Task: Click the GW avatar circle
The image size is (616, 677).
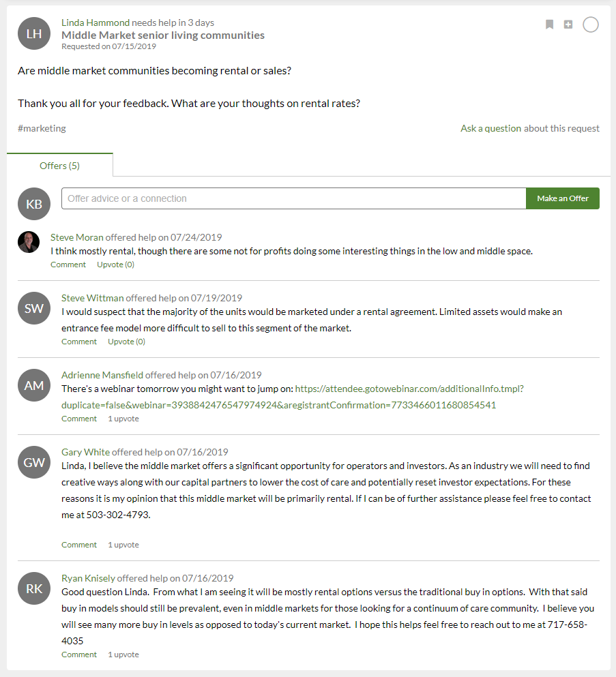Action: [x=34, y=462]
